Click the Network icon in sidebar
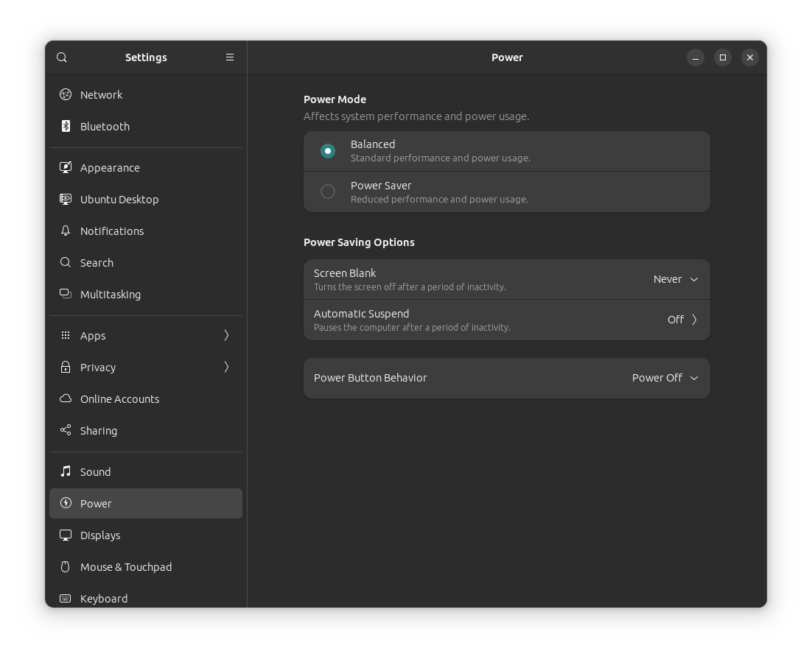The width and height of the screenshot is (812, 657). coord(66,95)
